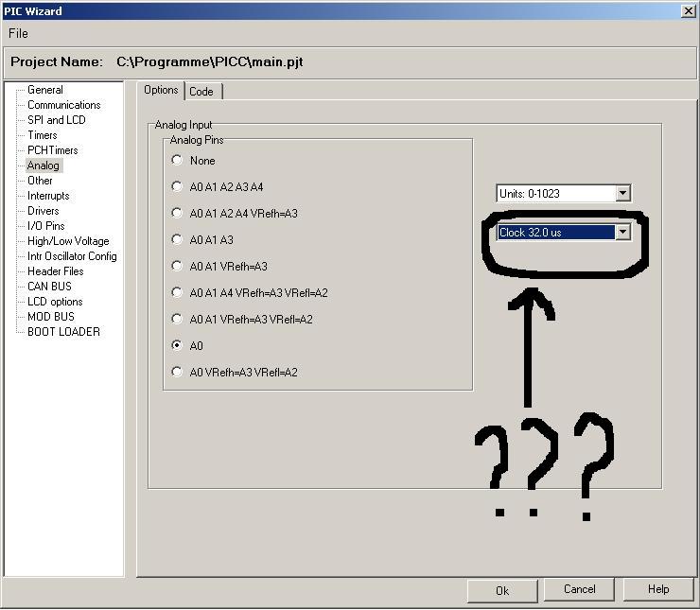Open Help for the wizard
Viewport: 700px width, 610px height.
pyautogui.click(x=658, y=589)
